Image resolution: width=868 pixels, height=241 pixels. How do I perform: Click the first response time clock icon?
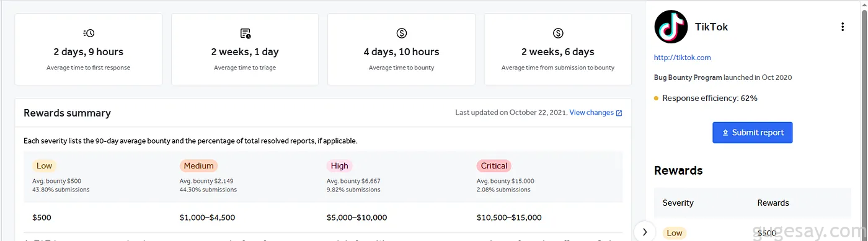pyautogui.click(x=89, y=33)
